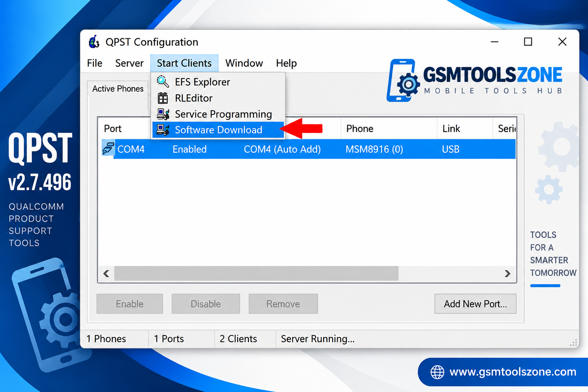
Task: Click the list's right scroll arrow
Action: pos(508,274)
